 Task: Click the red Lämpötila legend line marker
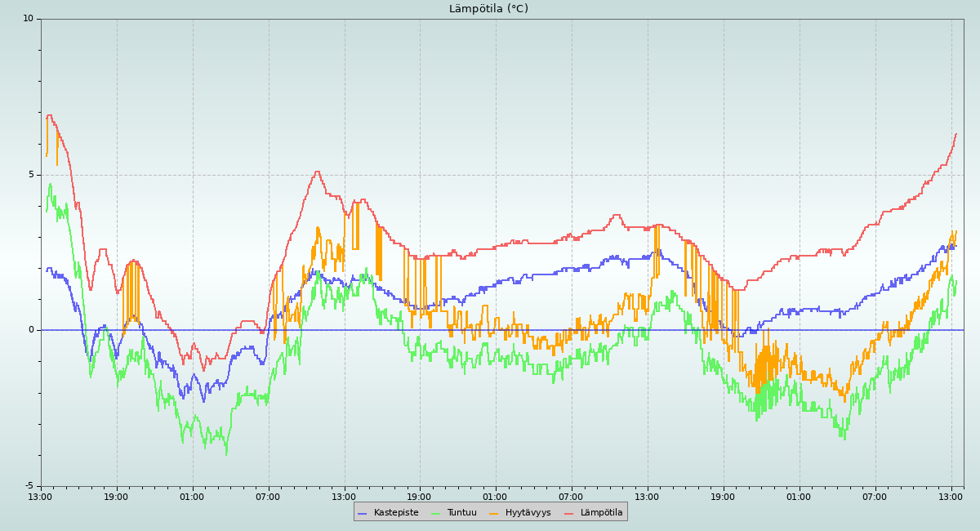(569, 513)
